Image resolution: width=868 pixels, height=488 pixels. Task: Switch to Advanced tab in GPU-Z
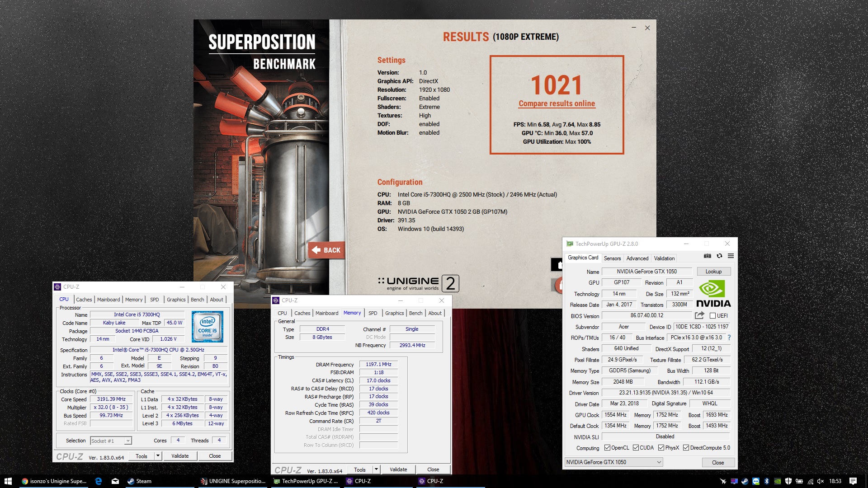[x=637, y=258]
